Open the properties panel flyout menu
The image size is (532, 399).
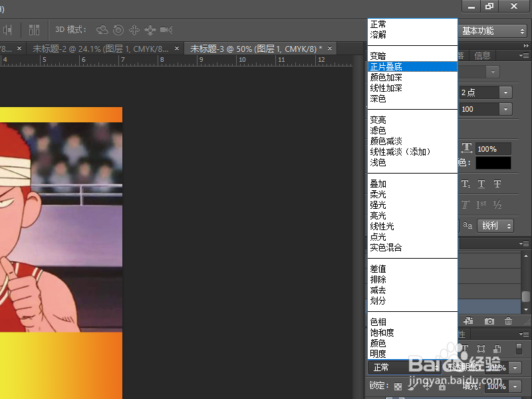524,334
